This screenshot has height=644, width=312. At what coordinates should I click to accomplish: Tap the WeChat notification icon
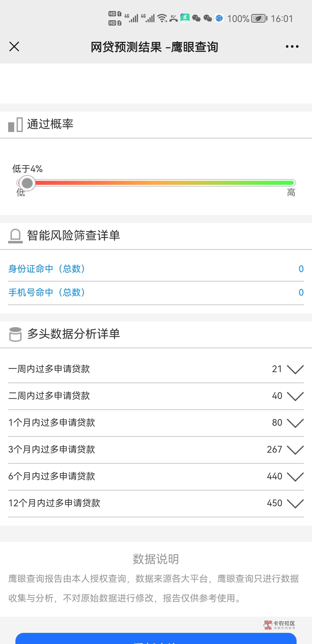[196, 18]
